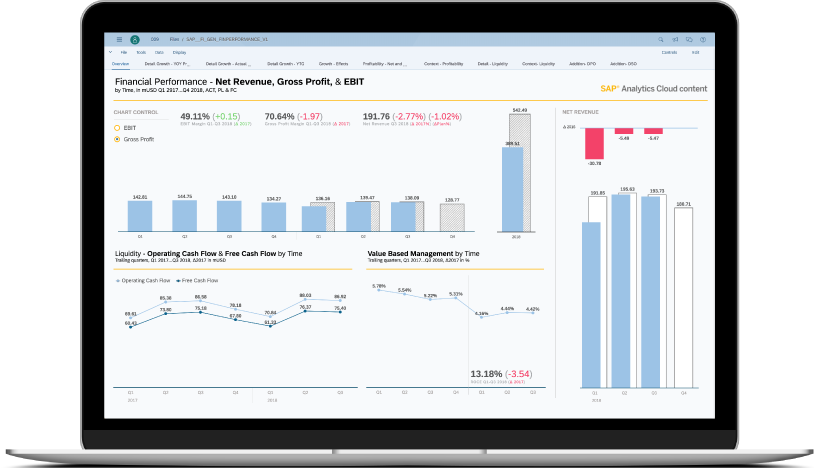Click the 61.33 free cash flow point

tap(270, 325)
